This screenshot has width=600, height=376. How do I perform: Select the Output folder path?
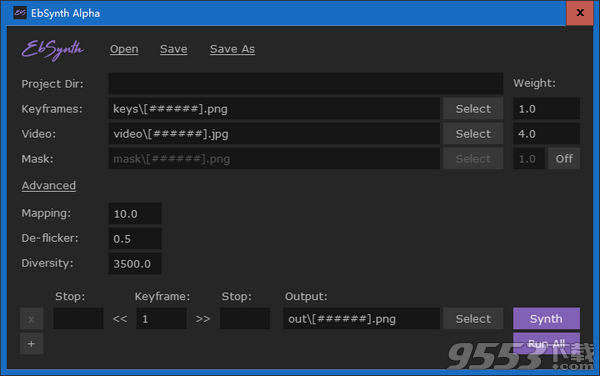click(x=473, y=319)
